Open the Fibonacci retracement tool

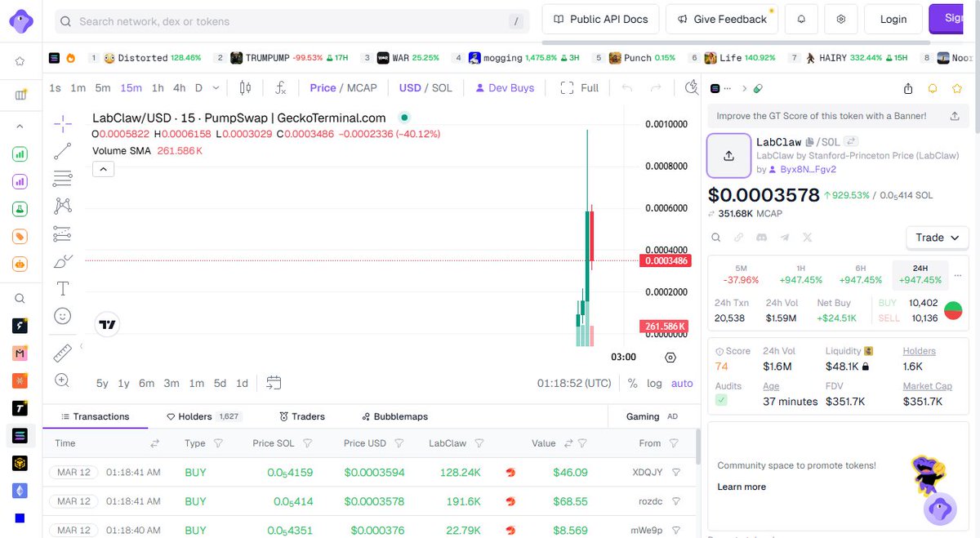click(63, 179)
